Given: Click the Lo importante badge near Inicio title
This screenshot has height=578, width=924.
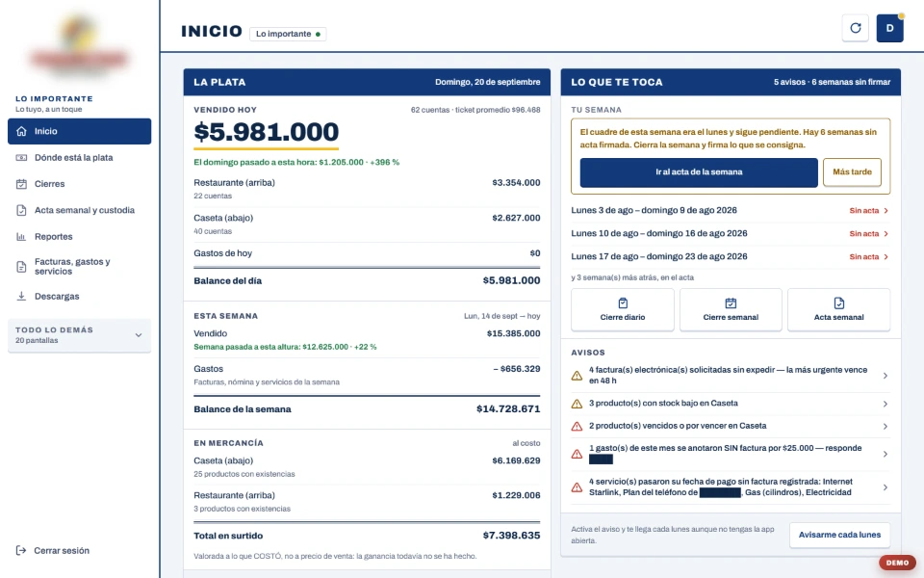Looking at the screenshot, I should 288,34.
